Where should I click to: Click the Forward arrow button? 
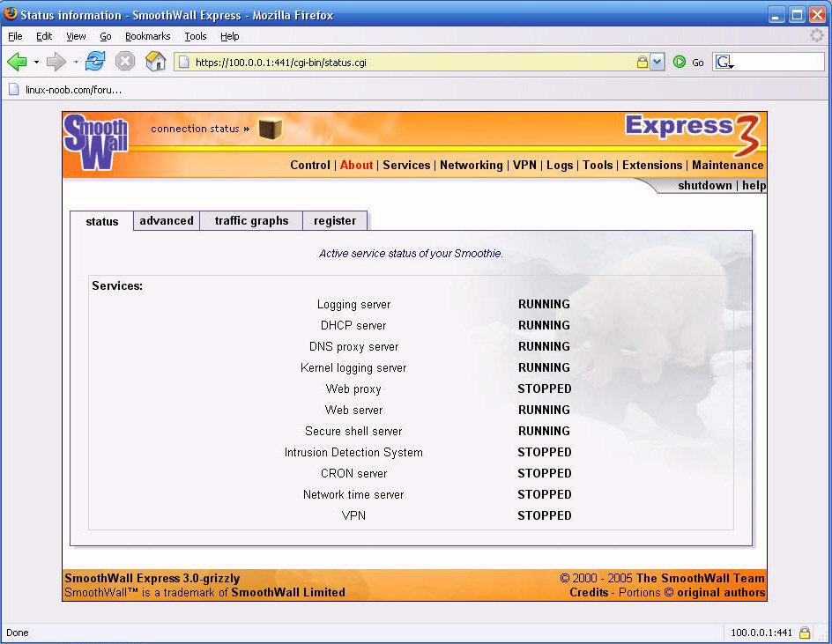pos(56,62)
